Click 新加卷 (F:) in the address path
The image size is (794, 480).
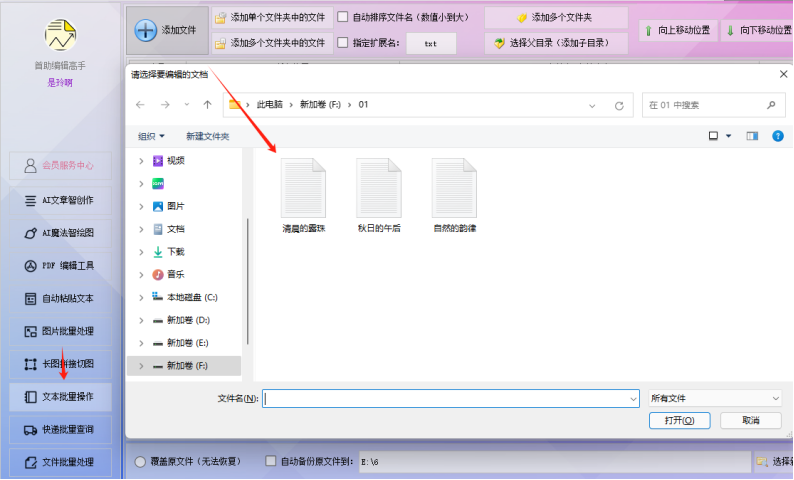(x=321, y=105)
